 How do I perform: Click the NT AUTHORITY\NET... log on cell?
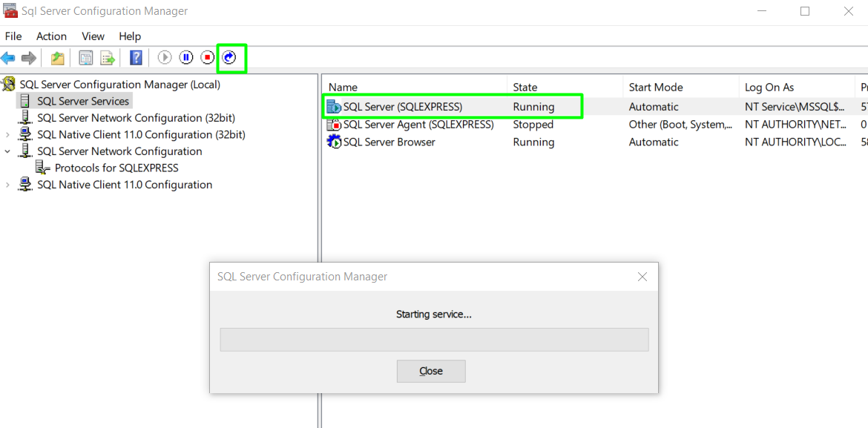click(795, 125)
